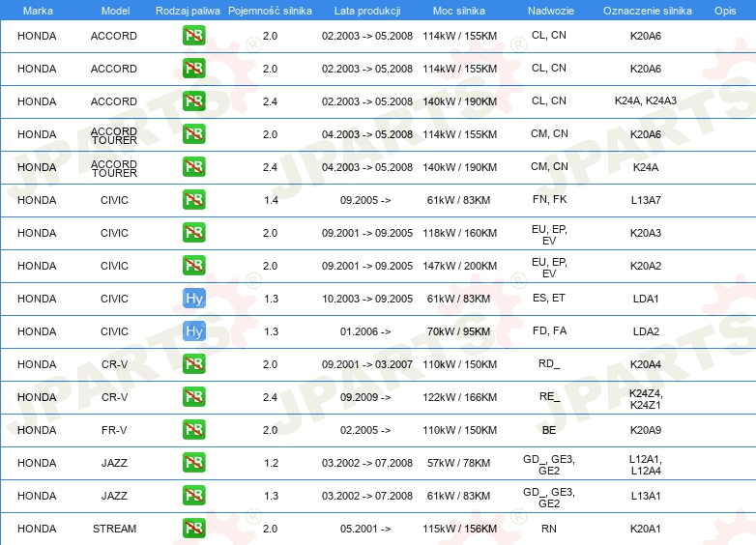Select power value '57kW / 78KM'
Screen dimensions: 756x545
coord(458,463)
